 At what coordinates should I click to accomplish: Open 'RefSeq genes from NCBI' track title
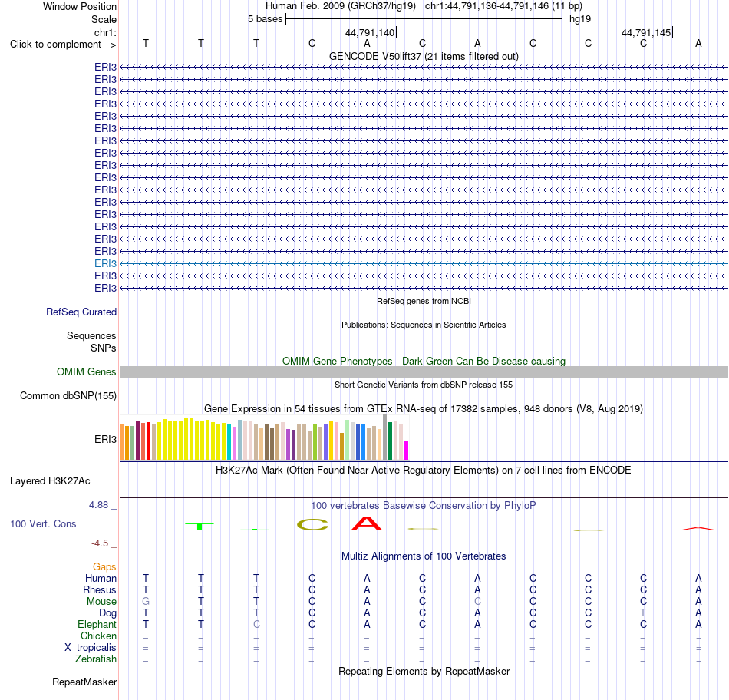click(x=424, y=301)
